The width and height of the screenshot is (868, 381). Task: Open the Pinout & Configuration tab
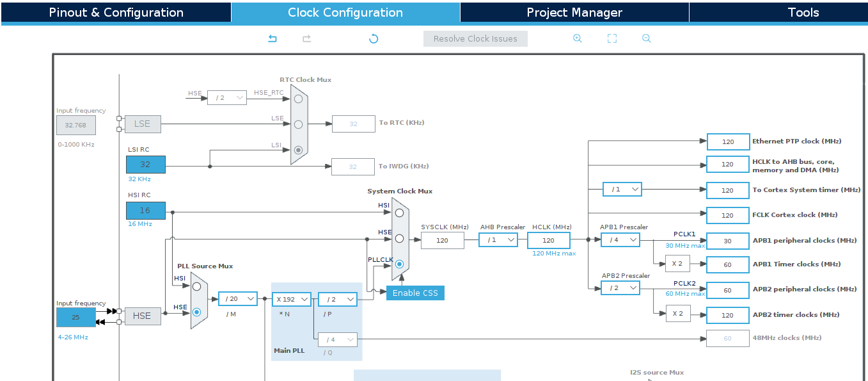[x=115, y=12]
